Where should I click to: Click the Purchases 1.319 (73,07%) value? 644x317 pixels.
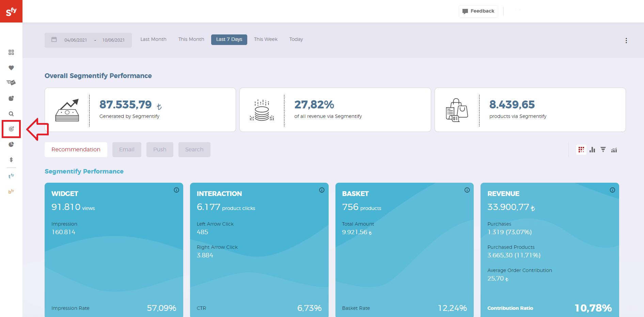point(509,232)
